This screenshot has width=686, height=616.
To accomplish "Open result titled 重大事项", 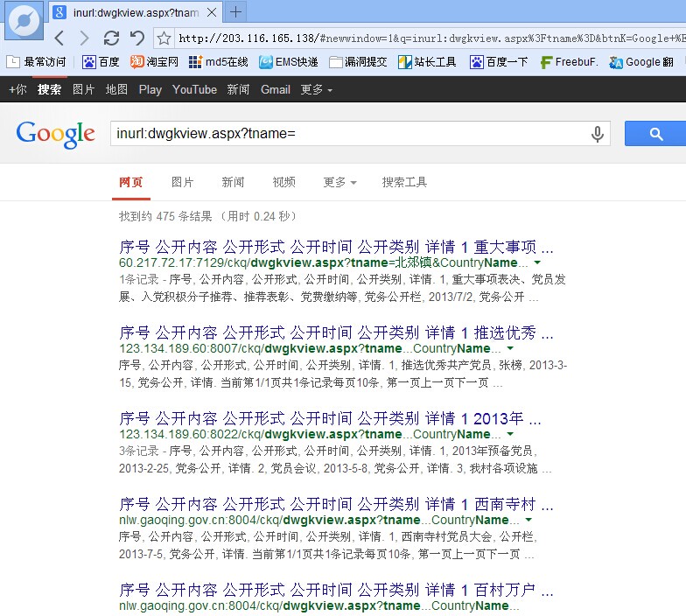I will (336, 247).
